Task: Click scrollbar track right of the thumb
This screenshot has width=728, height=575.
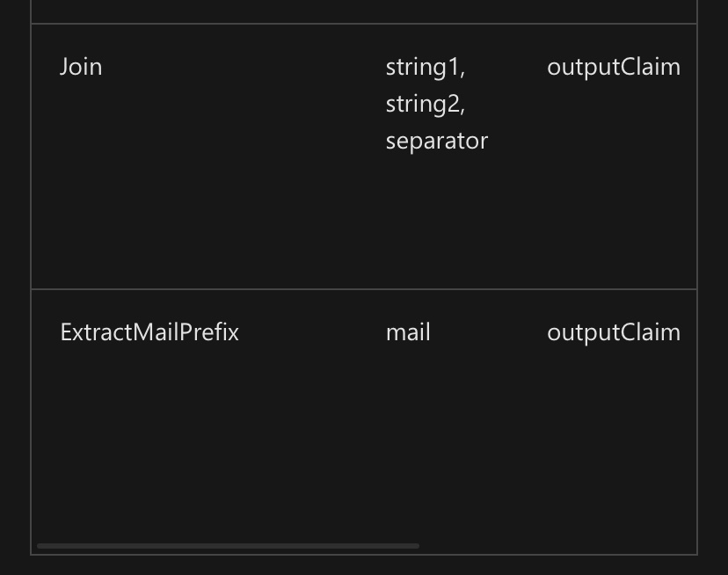Action: [x=554, y=546]
